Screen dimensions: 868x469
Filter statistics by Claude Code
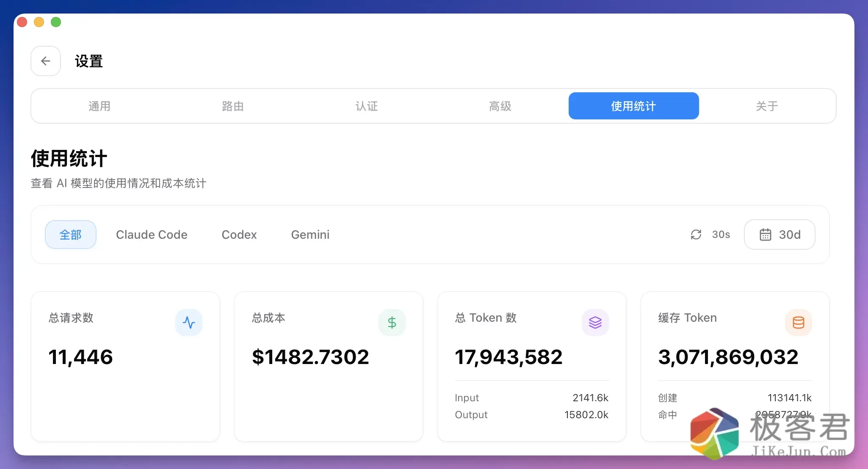pos(152,234)
